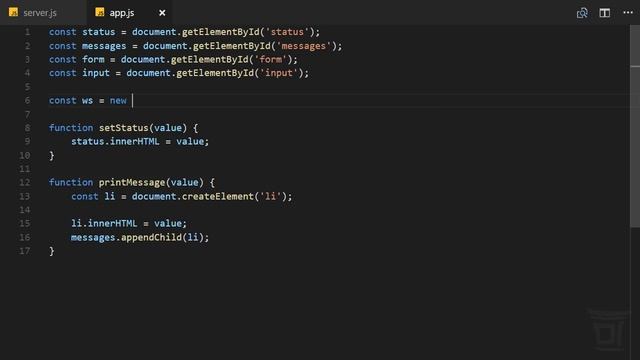
Task: Click line number 17 in the gutter
Action: click(x=25, y=251)
